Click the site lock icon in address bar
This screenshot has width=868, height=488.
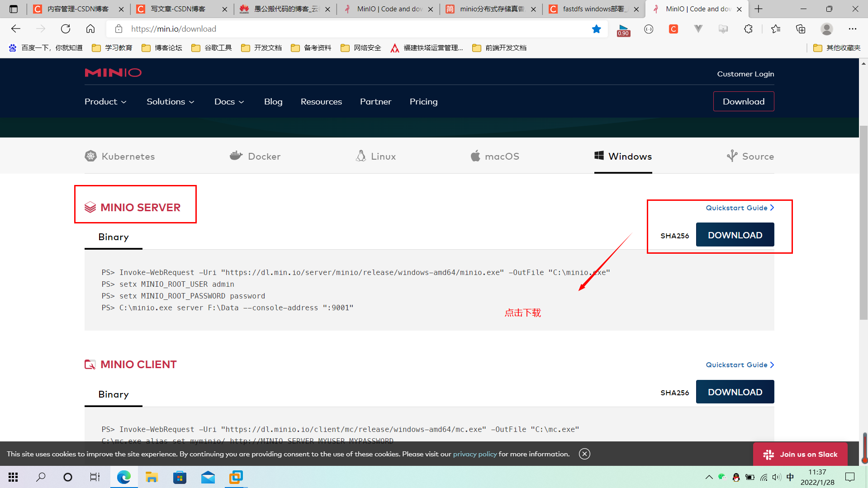click(x=119, y=29)
